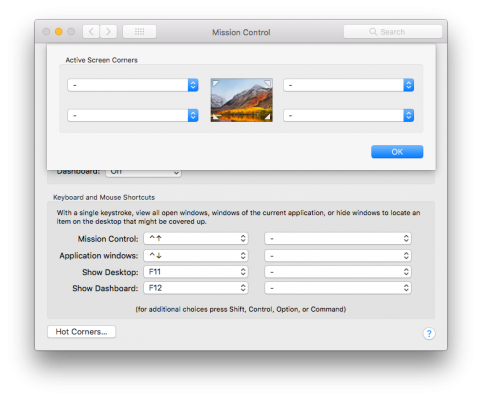Click the 'Keyboard and Mouse Shortcuts' heading

tap(104, 197)
